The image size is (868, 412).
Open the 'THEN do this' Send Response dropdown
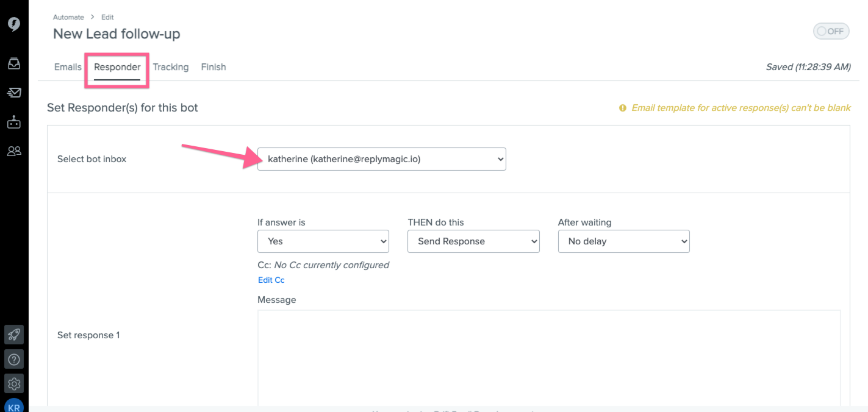(x=473, y=241)
